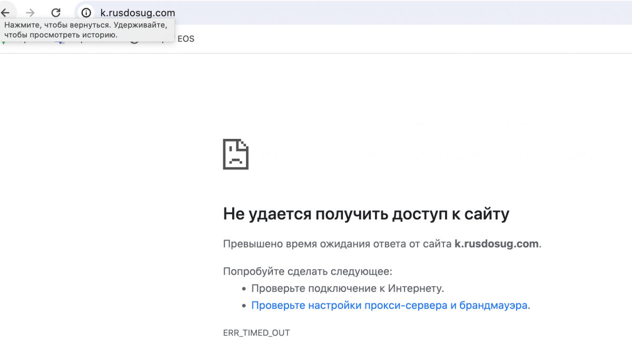Viewport: 632px width, 364px height.
Task: Click the ERR_TIMED_OUT error code
Action: 256,333
